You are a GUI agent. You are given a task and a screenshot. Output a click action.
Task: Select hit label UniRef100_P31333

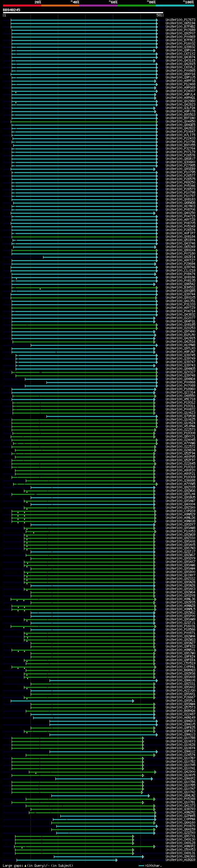click(180, 304)
